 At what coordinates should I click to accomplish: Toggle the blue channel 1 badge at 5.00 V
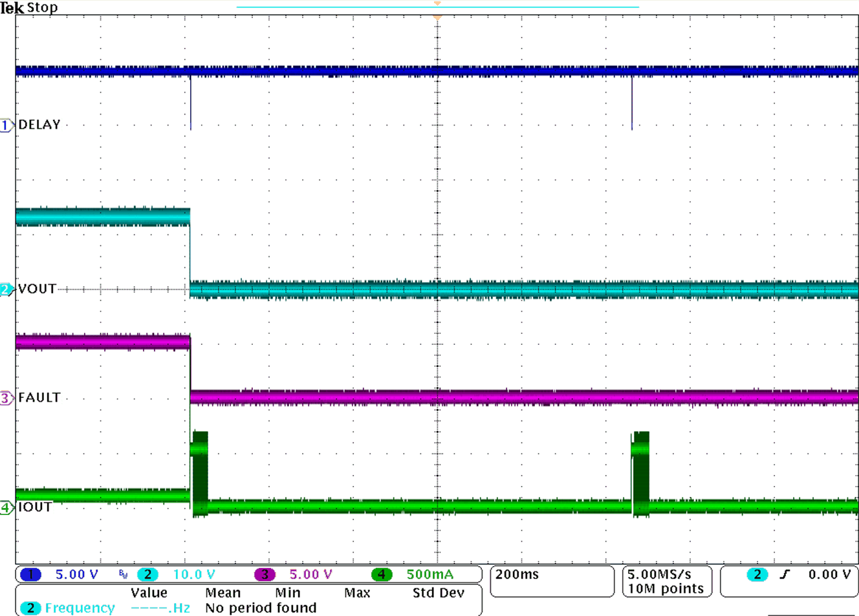tap(30, 575)
